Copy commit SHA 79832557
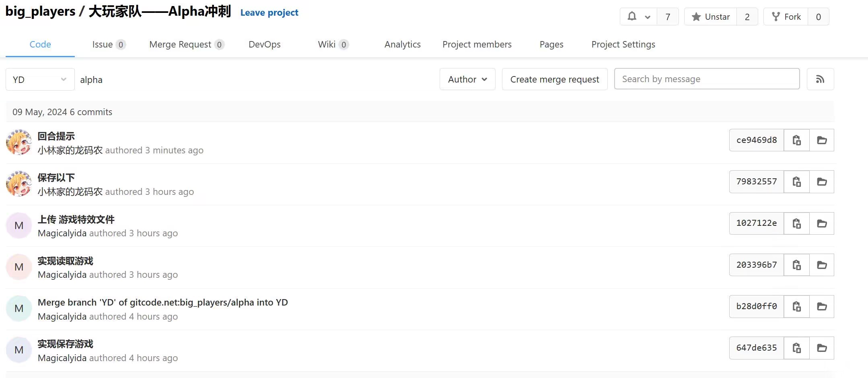Image resolution: width=868 pixels, height=378 pixels. (x=796, y=182)
